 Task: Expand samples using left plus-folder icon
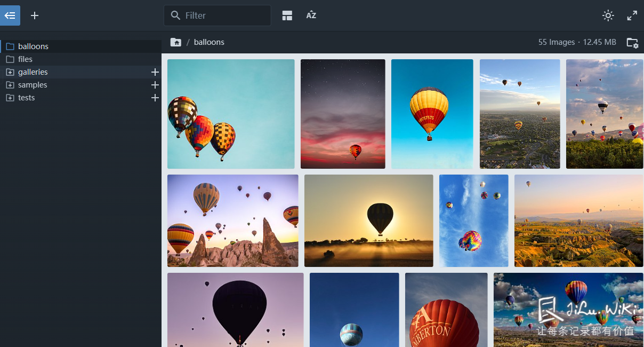[x=10, y=85]
